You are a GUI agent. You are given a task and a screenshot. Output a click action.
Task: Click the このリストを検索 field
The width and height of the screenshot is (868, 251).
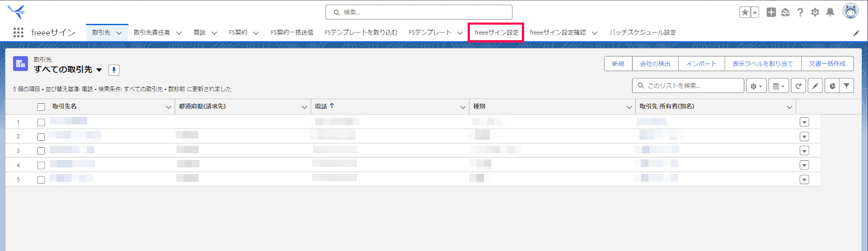(x=688, y=86)
